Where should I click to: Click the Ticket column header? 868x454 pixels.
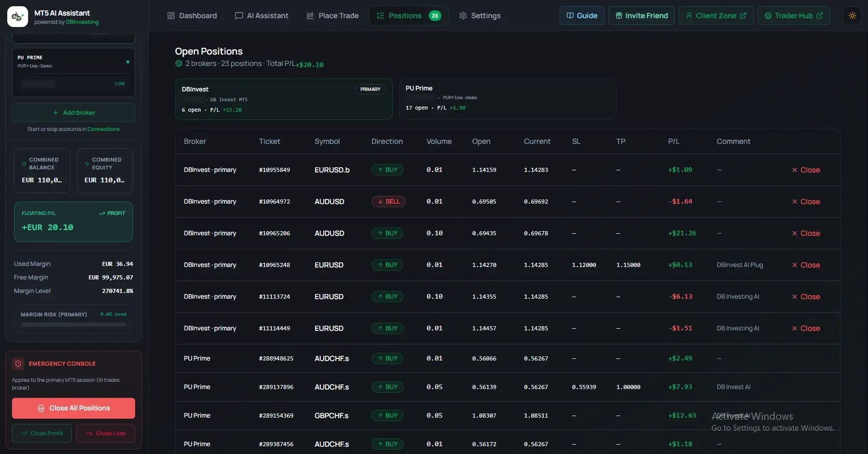point(269,141)
